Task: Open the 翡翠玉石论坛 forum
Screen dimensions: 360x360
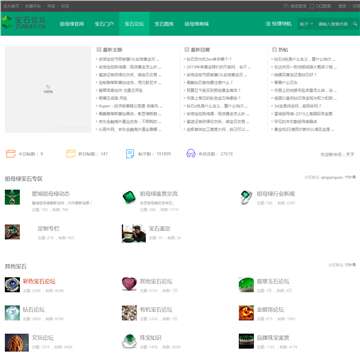Action: (x=273, y=281)
